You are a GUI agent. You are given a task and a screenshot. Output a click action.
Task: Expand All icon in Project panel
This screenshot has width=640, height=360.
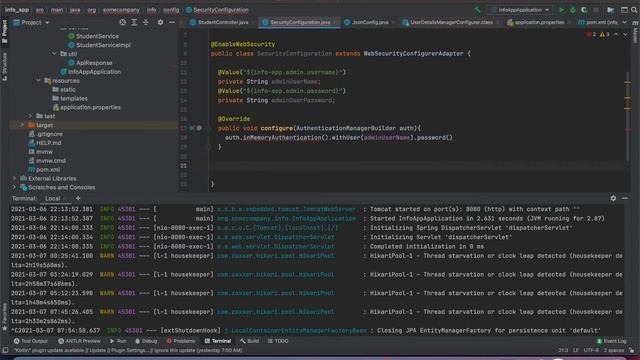134,22
